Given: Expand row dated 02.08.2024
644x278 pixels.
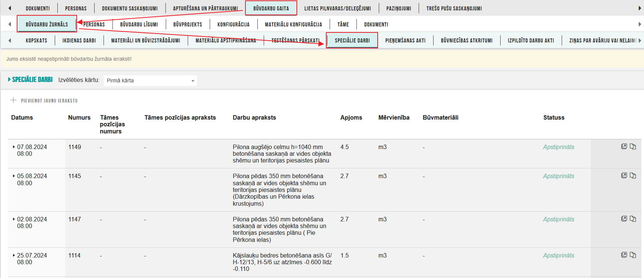Looking at the screenshot, I should pos(14,219).
